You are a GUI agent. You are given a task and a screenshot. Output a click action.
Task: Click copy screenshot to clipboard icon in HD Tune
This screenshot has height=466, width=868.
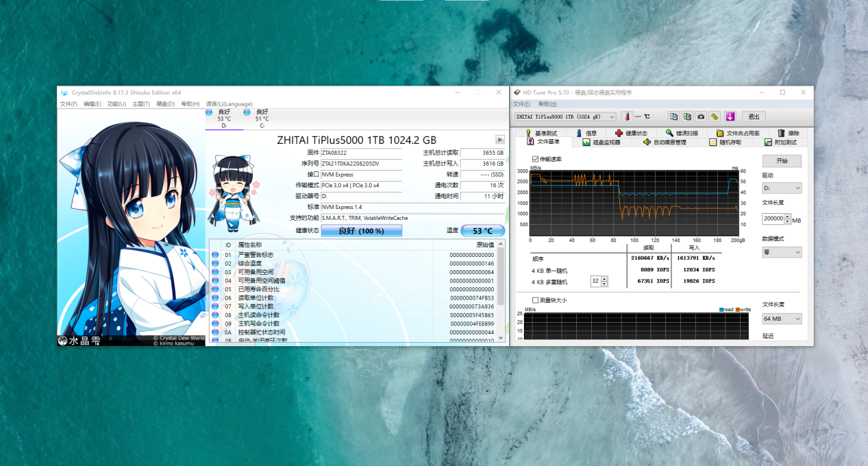[688, 116]
